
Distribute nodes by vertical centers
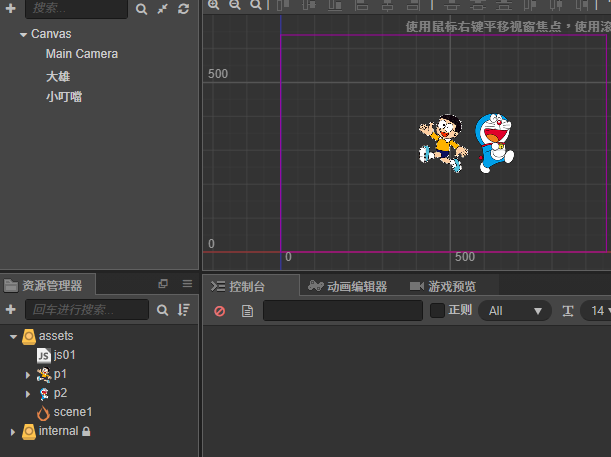coord(478,5)
